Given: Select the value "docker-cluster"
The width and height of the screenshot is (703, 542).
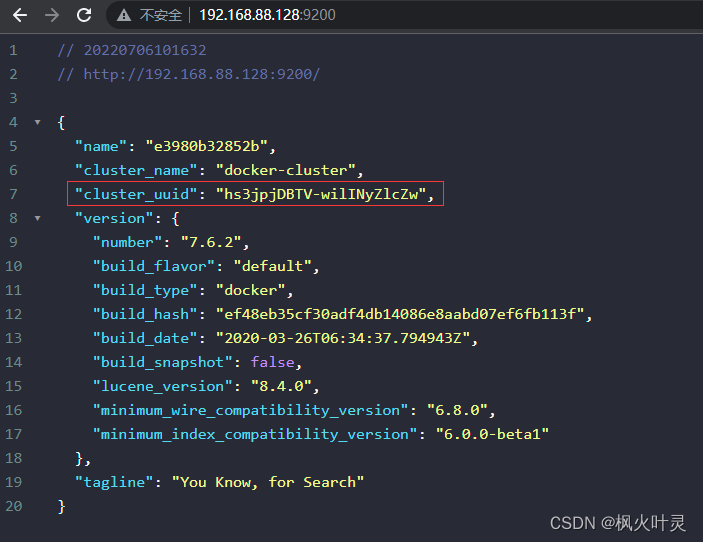Looking at the screenshot, I should pyautogui.click(x=286, y=170).
